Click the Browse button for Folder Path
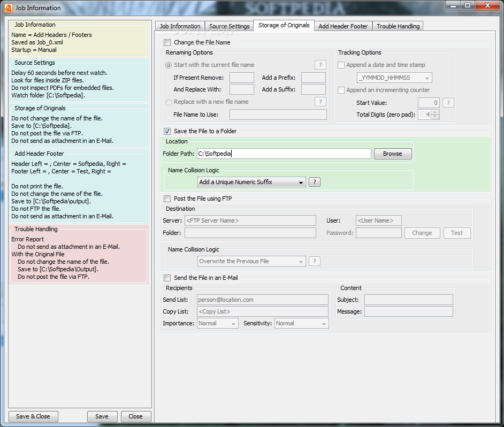This screenshot has width=504, height=427. coord(393,154)
